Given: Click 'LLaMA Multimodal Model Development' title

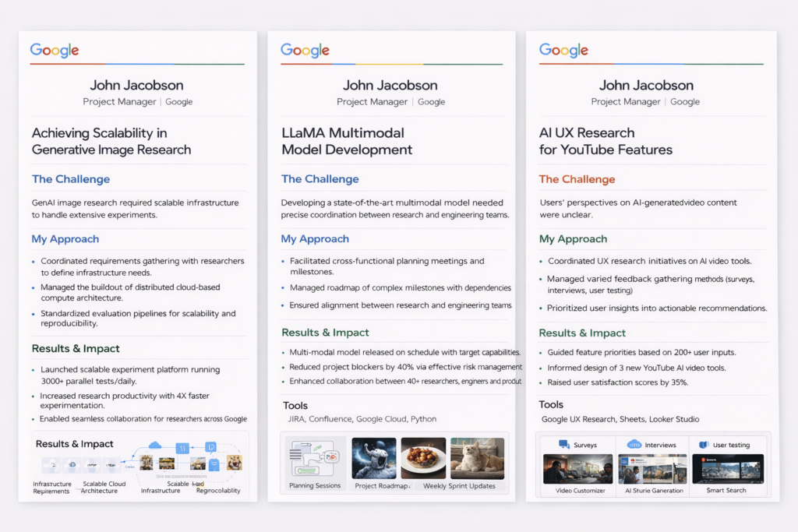Looking at the screenshot, I should point(347,141).
